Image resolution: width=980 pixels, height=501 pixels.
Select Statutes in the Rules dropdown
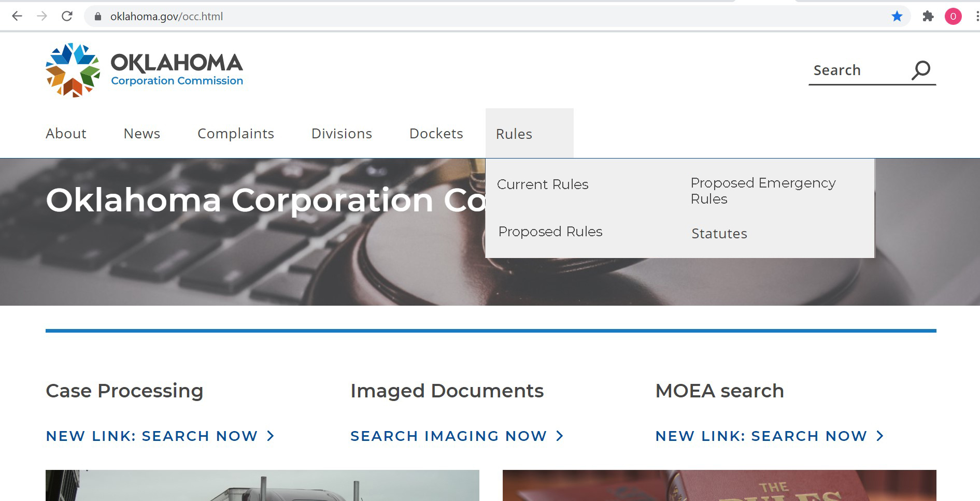(x=719, y=234)
